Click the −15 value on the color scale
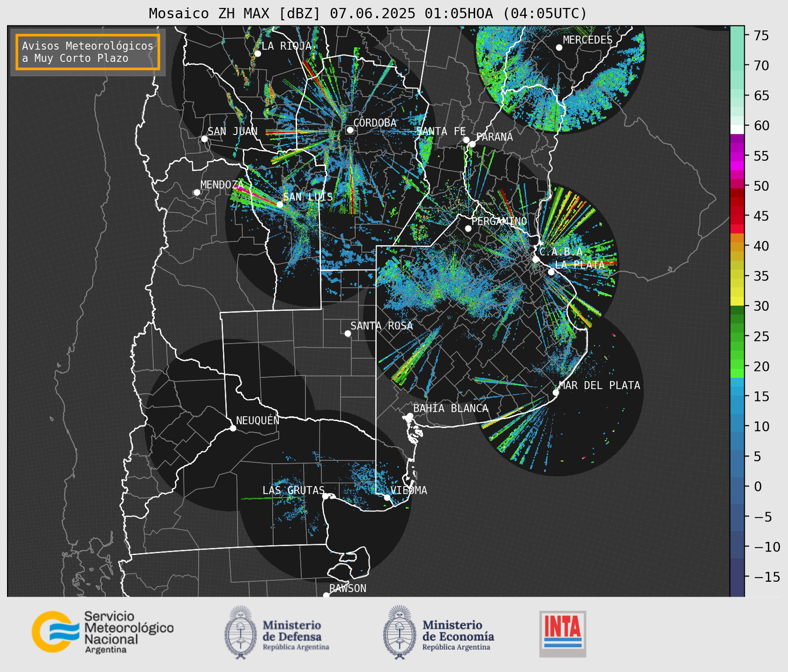Image resolution: width=788 pixels, height=672 pixels. 767,577
